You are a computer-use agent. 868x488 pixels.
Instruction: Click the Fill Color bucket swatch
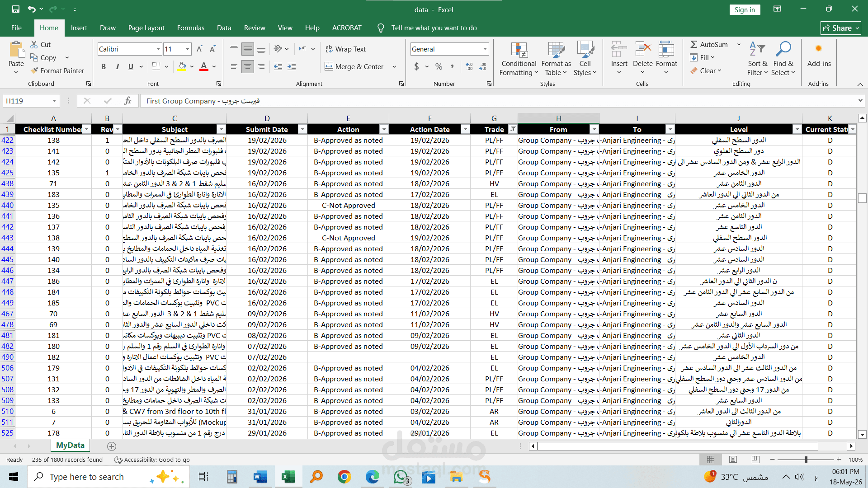(x=182, y=66)
